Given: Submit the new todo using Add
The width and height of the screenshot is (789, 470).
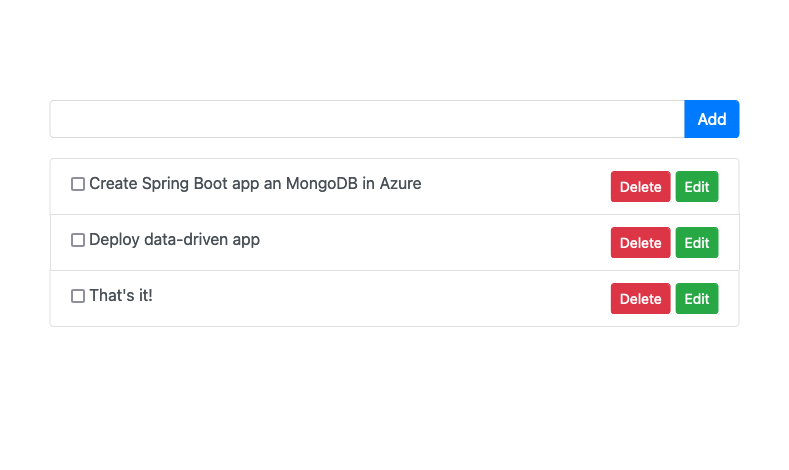Looking at the screenshot, I should [x=711, y=119].
